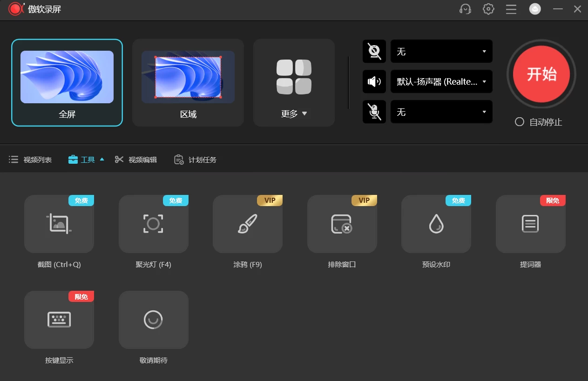
Task: Click the 限免 badge on 按键显示 tile
Action: click(81, 296)
